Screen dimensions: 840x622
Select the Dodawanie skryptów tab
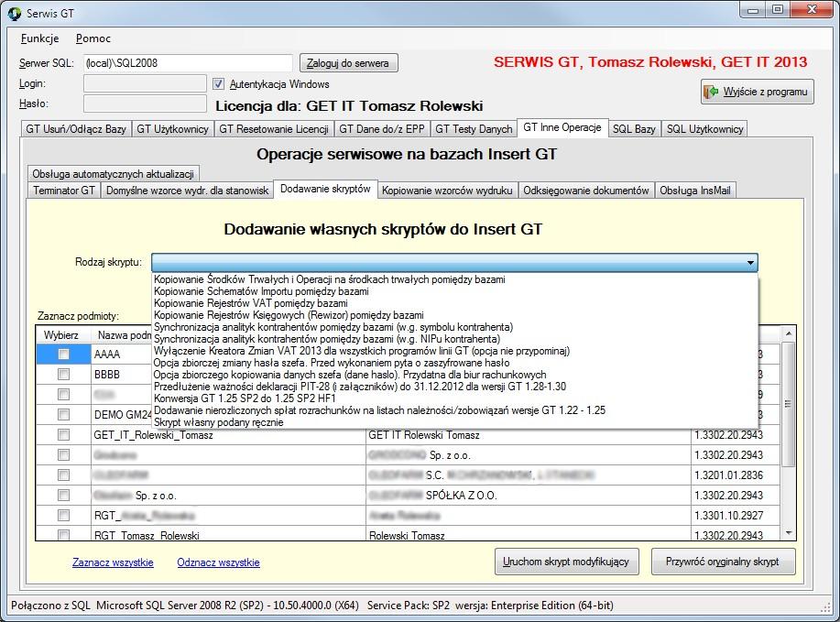(326, 189)
